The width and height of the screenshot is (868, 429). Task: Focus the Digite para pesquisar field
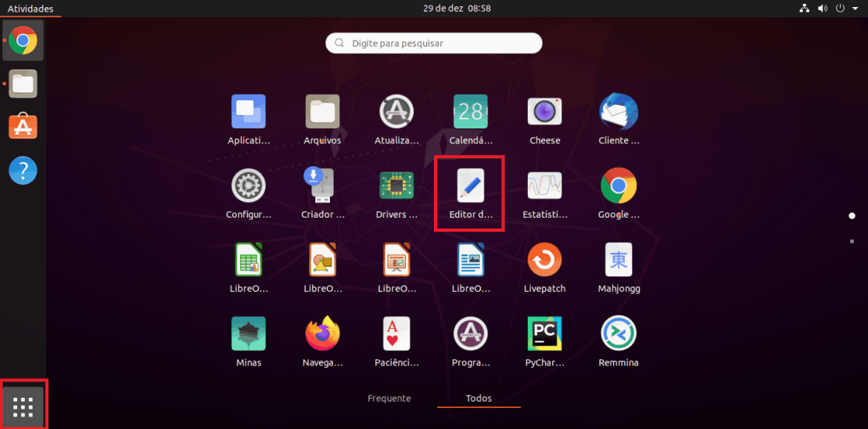(434, 43)
